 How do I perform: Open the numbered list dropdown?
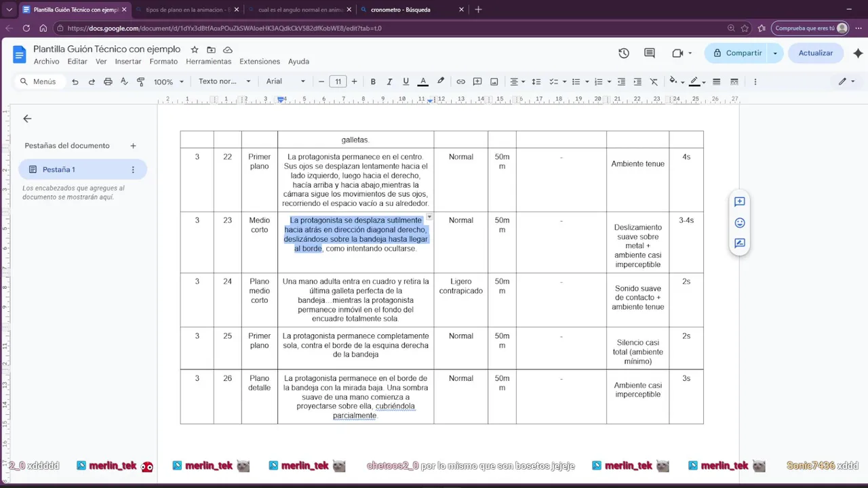[601, 81]
